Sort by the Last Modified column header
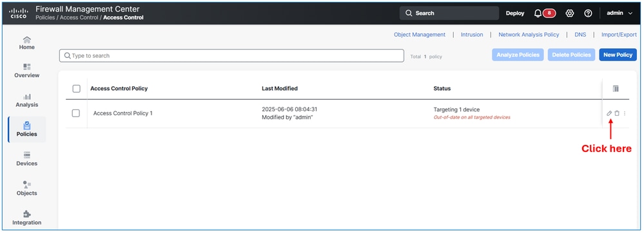The width and height of the screenshot is (644, 233). pyautogui.click(x=280, y=89)
